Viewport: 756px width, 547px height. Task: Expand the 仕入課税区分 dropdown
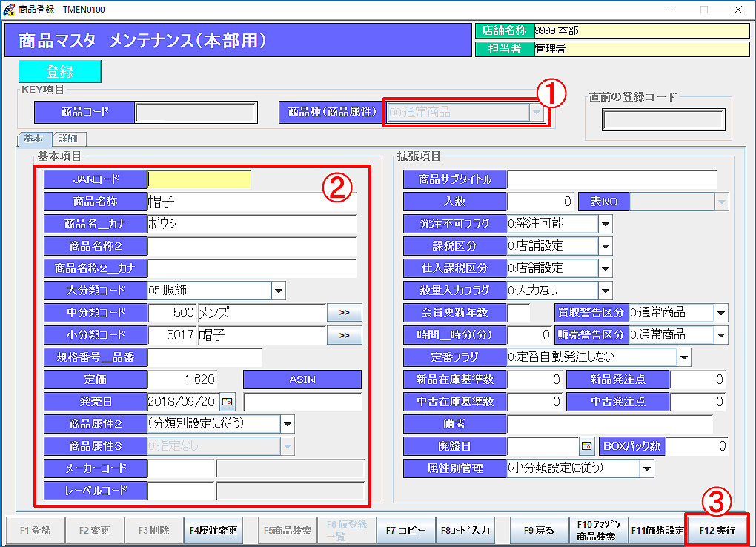point(606,268)
